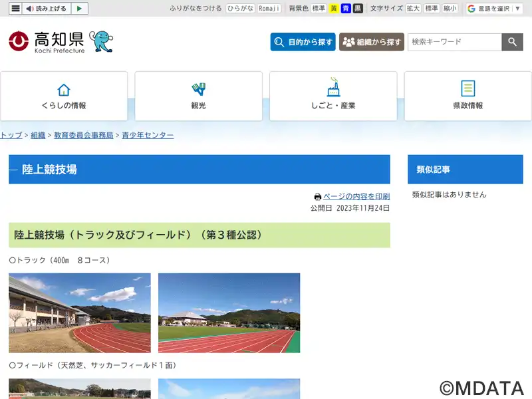
Task: Click the speaker read-aloud icon
Action: (30, 9)
